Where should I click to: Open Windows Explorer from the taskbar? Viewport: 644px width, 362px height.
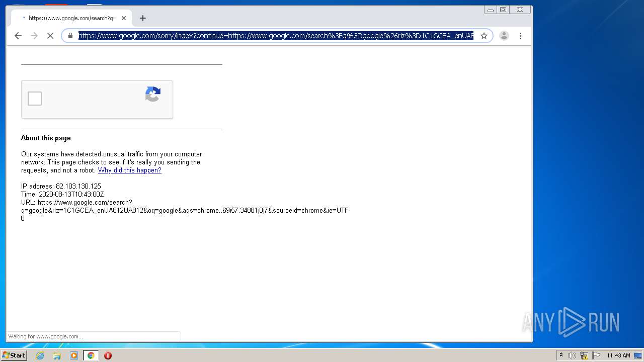(x=57, y=355)
